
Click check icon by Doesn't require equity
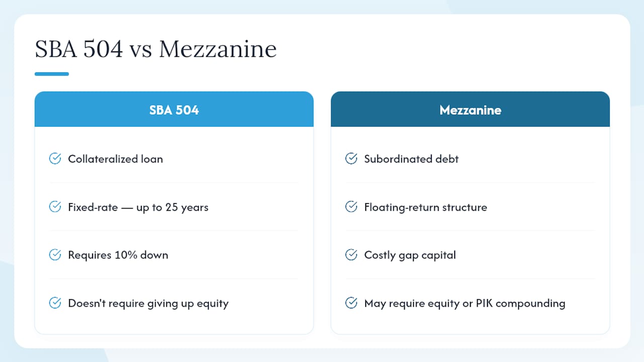point(55,303)
